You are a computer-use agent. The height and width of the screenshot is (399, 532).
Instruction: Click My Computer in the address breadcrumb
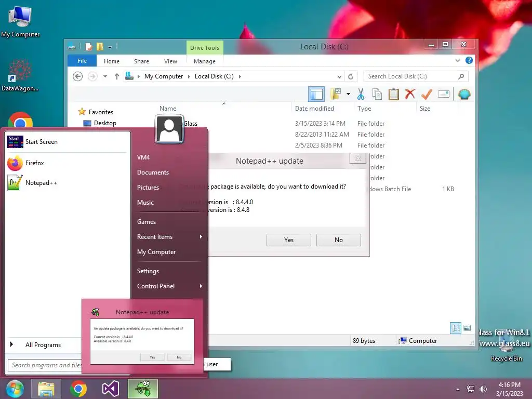tap(164, 77)
